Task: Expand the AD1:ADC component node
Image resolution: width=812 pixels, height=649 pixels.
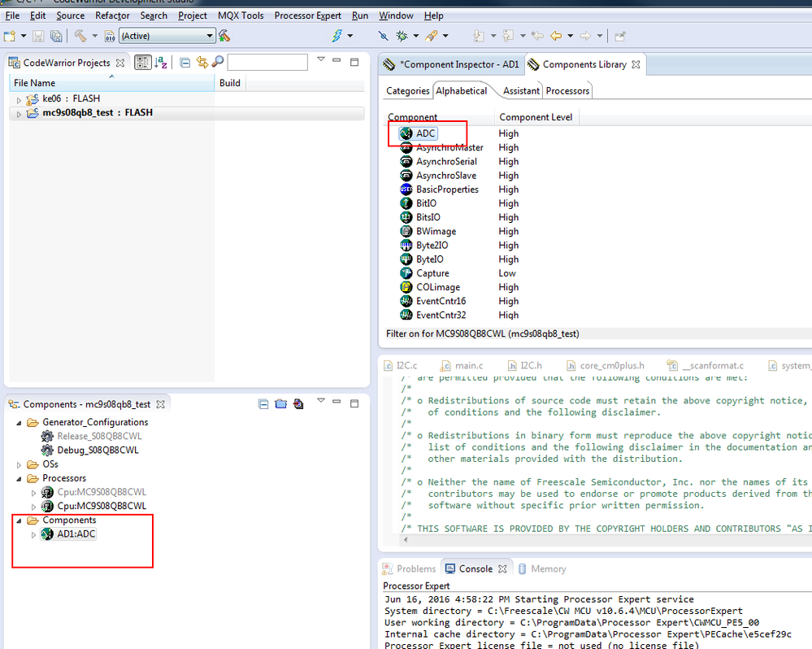Action: [x=33, y=534]
